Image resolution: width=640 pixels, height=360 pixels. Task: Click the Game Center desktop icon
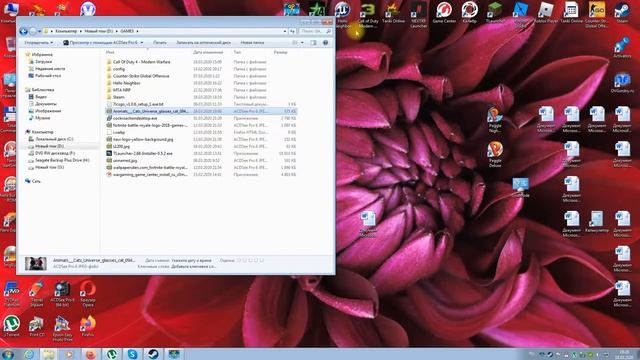tap(444, 13)
